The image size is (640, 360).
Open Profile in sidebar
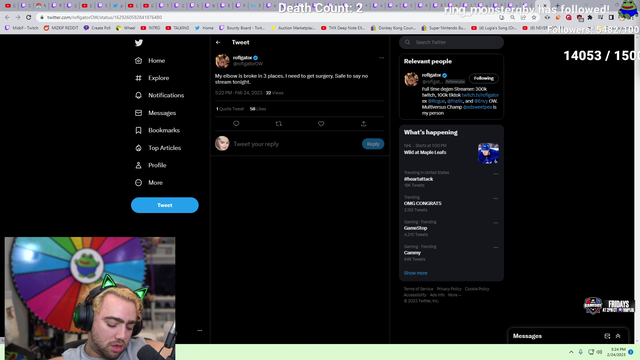(x=150, y=165)
